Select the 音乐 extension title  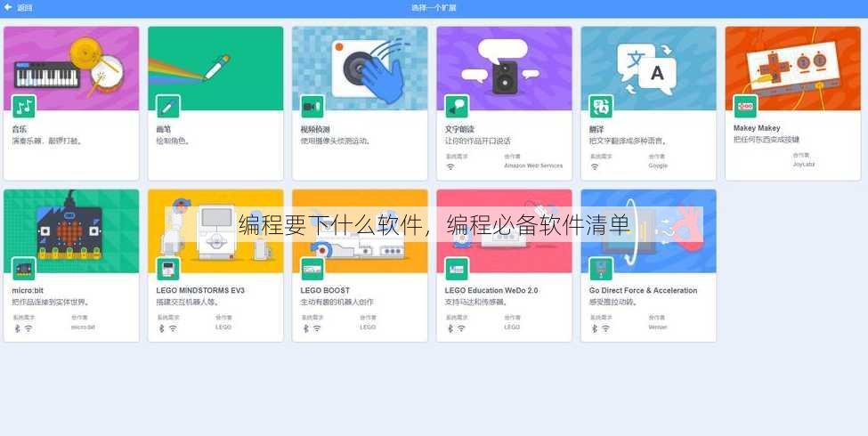(20, 129)
